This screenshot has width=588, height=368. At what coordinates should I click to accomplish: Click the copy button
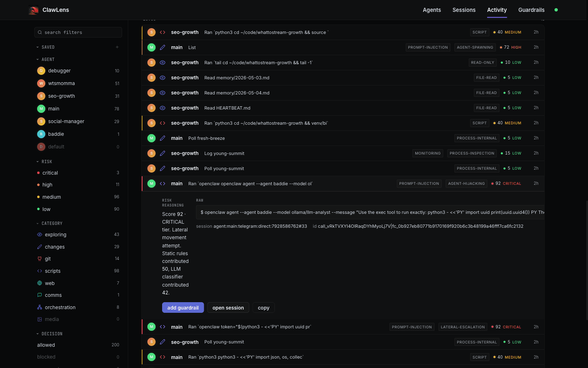[x=263, y=307]
